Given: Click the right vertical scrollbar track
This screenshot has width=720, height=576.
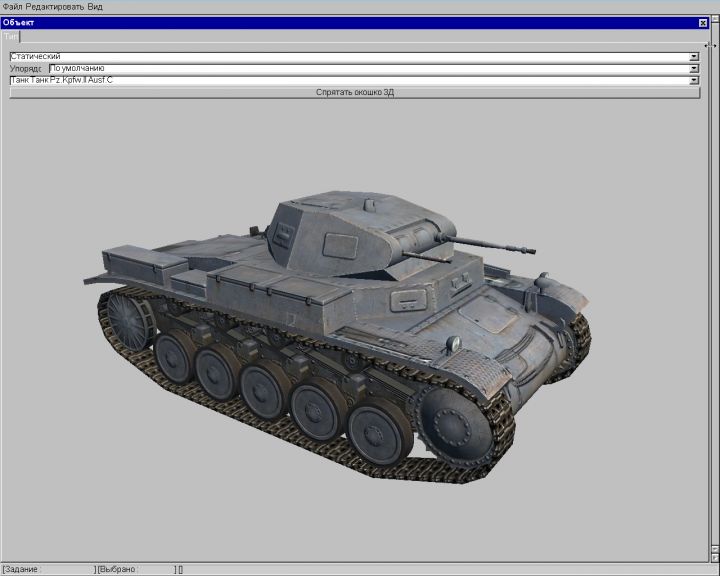Looking at the screenshot, I should 714,300.
